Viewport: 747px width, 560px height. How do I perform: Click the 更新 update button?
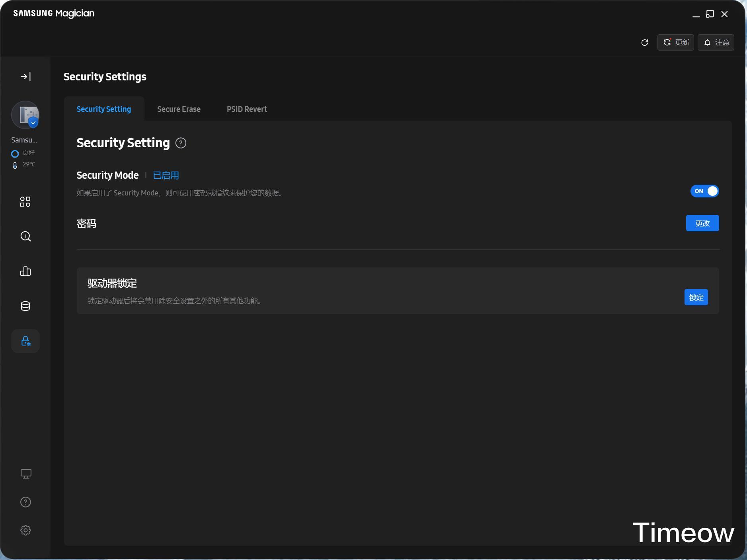coord(676,43)
